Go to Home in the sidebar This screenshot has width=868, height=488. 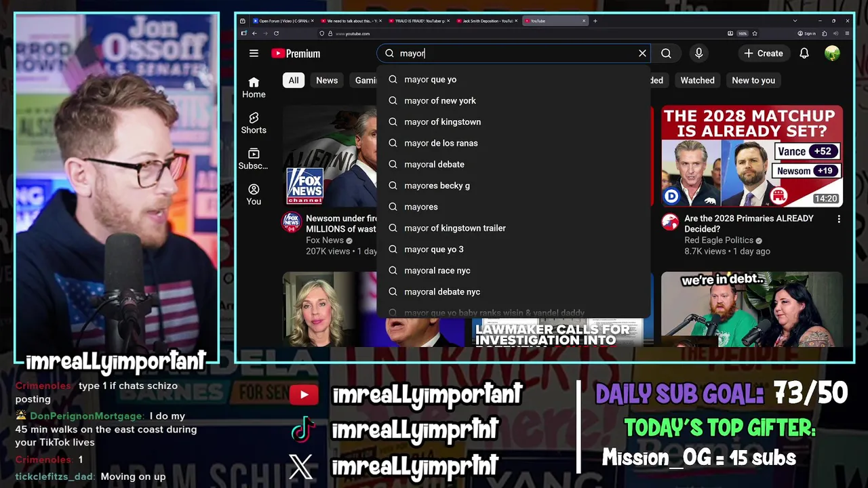pos(254,87)
